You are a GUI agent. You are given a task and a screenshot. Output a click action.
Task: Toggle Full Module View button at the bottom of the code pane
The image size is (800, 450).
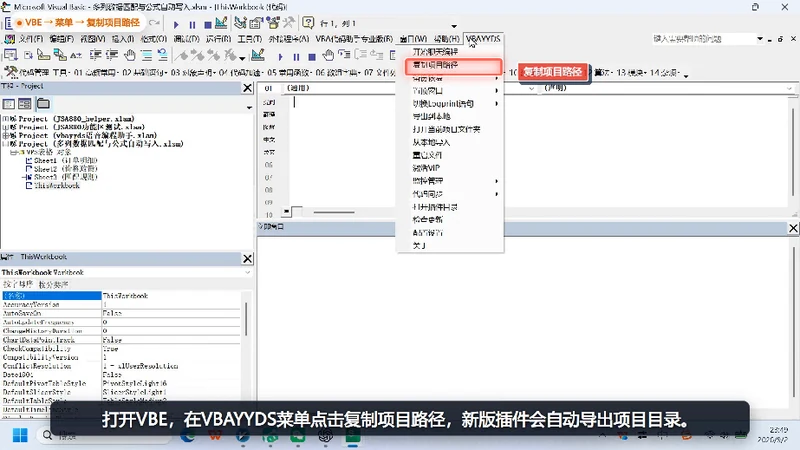point(297,211)
